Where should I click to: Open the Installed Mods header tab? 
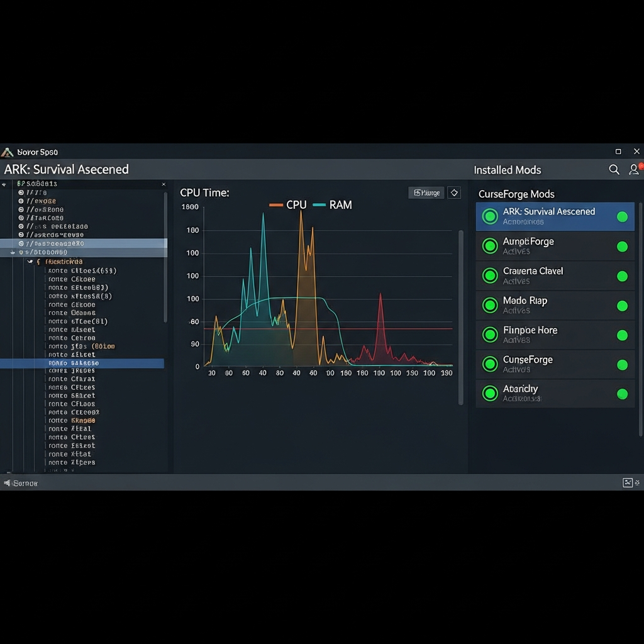pyautogui.click(x=508, y=170)
